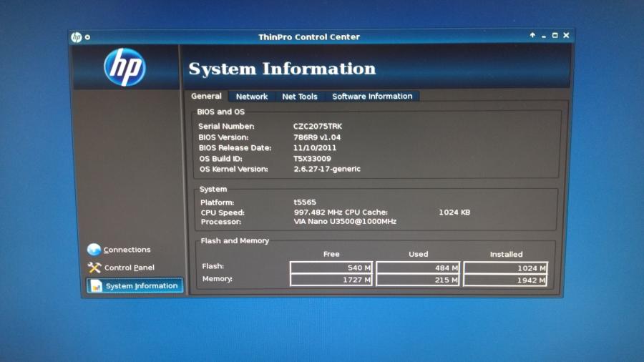Click the Flash installed value 1024 M
This screenshot has width=644, height=362.
(506, 268)
